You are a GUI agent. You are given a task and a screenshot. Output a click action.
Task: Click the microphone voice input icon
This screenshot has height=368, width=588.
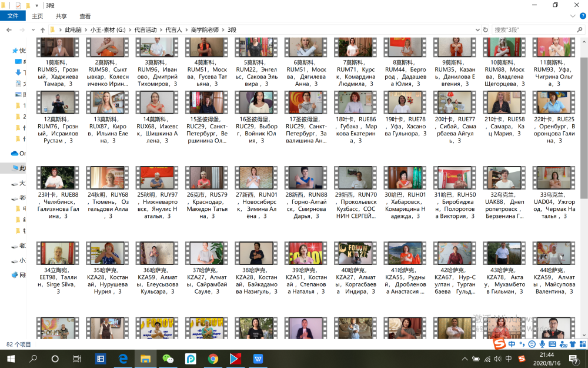[x=542, y=344]
